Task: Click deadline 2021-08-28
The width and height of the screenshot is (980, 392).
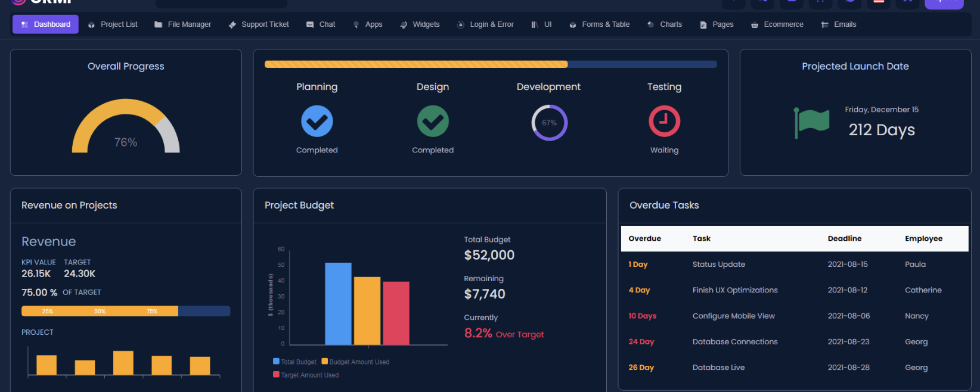Action: [x=848, y=368]
